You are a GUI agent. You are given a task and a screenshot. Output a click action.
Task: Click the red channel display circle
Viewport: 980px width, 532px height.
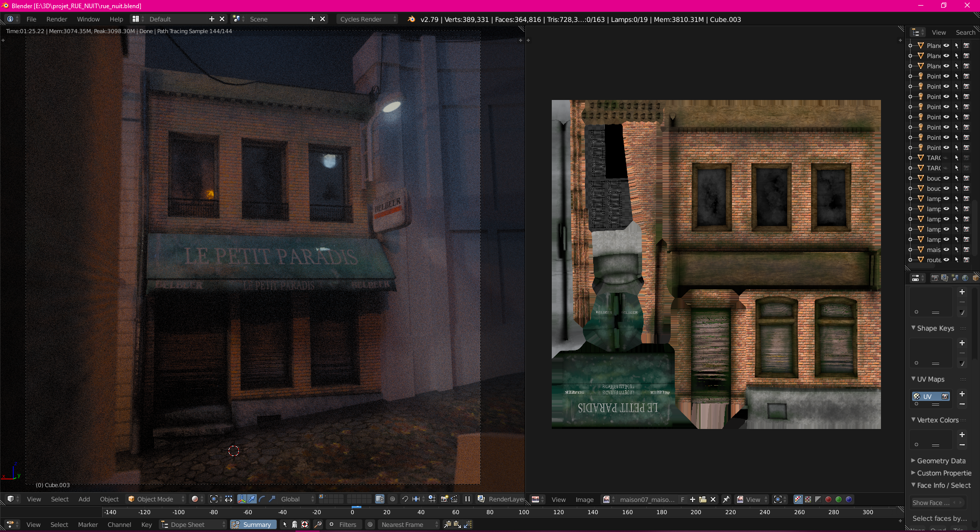tap(828, 499)
